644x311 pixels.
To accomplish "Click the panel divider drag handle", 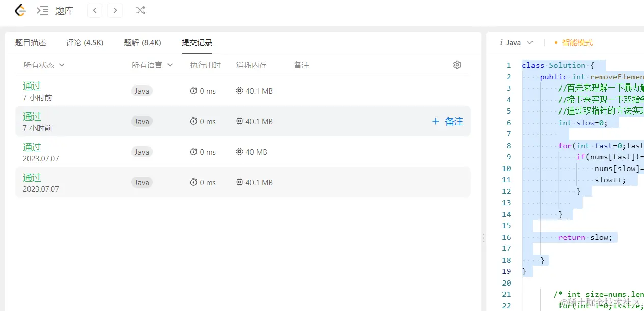I will (483, 238).
